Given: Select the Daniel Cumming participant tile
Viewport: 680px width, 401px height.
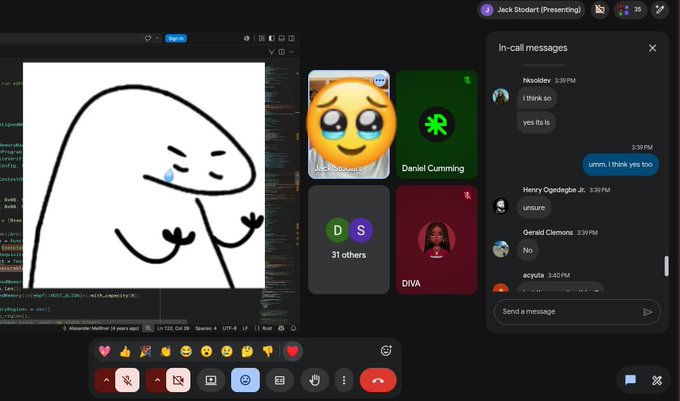Looking at the screenshot, I should tap(436, 124).
